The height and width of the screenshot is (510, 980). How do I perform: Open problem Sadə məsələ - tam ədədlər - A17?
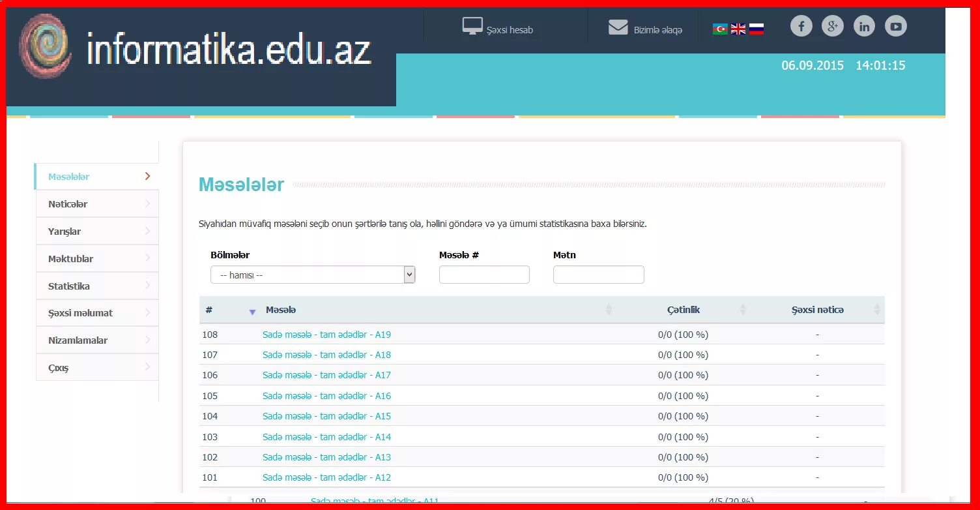pos(326,375)
